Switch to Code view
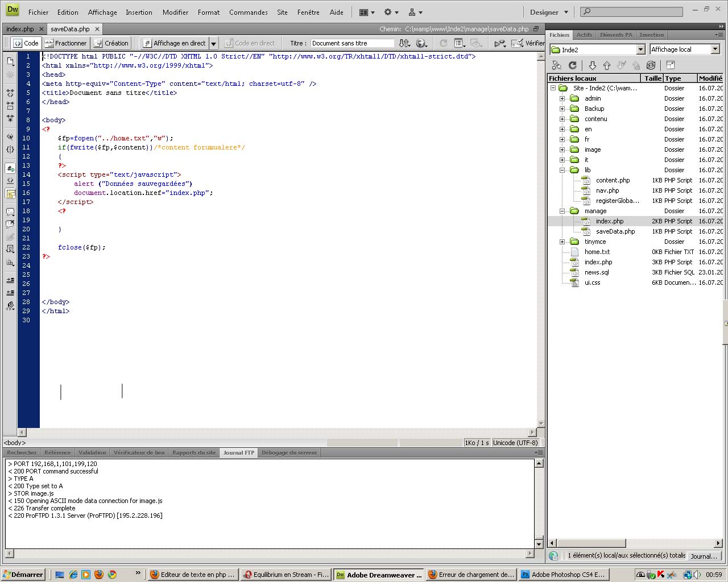Screen dimensions: 728x582 26,43
